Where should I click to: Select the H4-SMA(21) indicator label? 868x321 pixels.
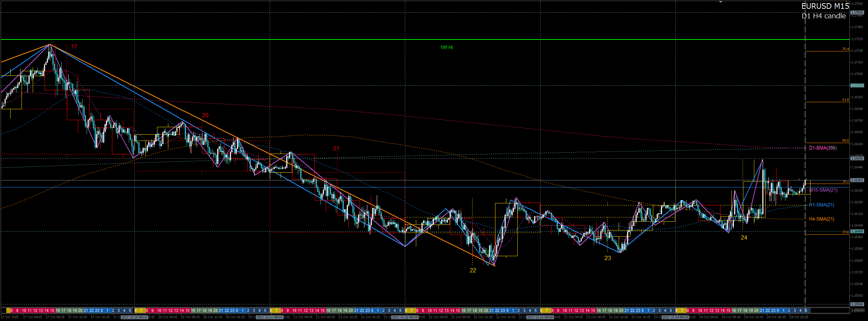coord(822,219)
